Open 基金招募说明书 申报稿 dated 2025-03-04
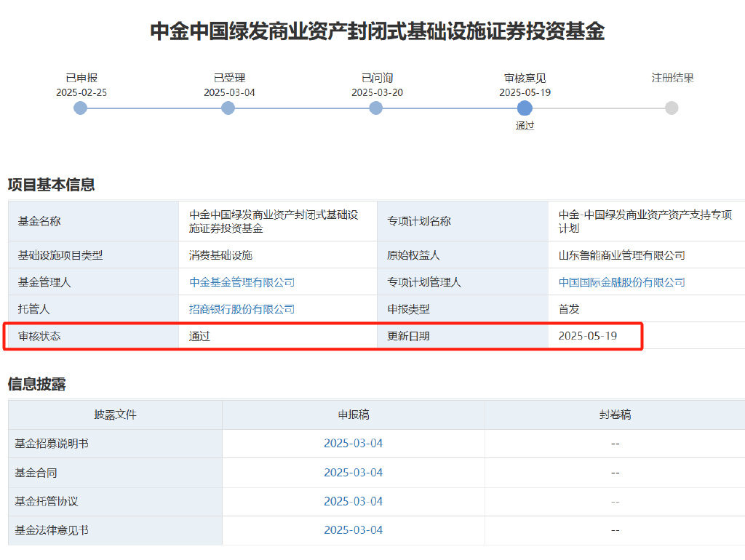Viewport: 745px width, 560px height. click(x=353, y=443)
